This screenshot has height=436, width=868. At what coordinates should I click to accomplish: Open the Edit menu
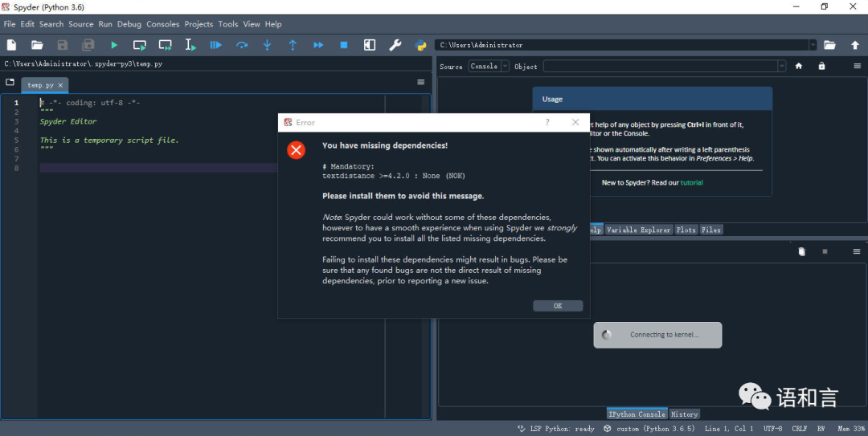(27, 24)
